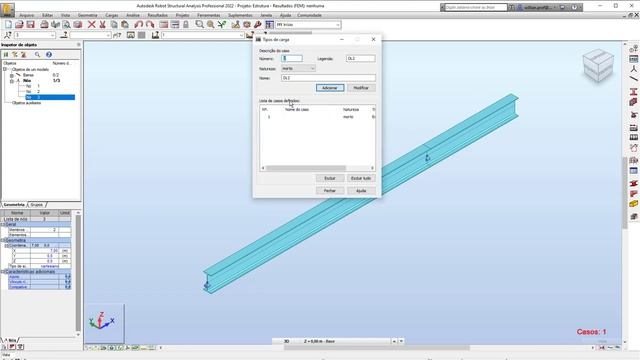The image size is (640, 360).
Task: Click the Ajuda button in dialog
Action: 361,191
